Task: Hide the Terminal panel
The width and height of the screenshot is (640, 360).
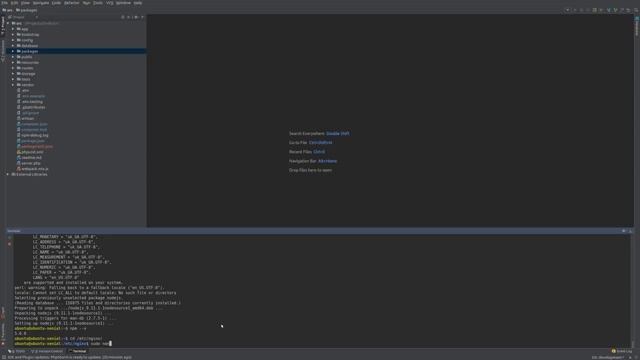Action: (630, 231)
